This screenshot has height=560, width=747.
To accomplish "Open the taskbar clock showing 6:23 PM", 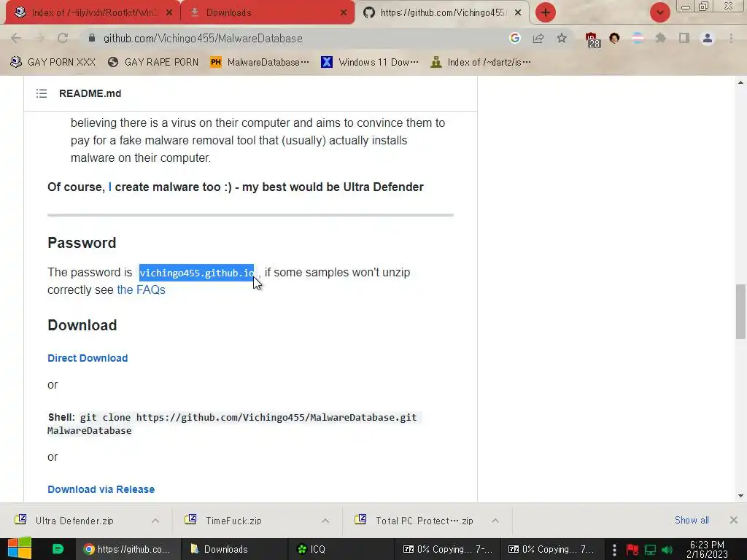I will pos(707,549).
